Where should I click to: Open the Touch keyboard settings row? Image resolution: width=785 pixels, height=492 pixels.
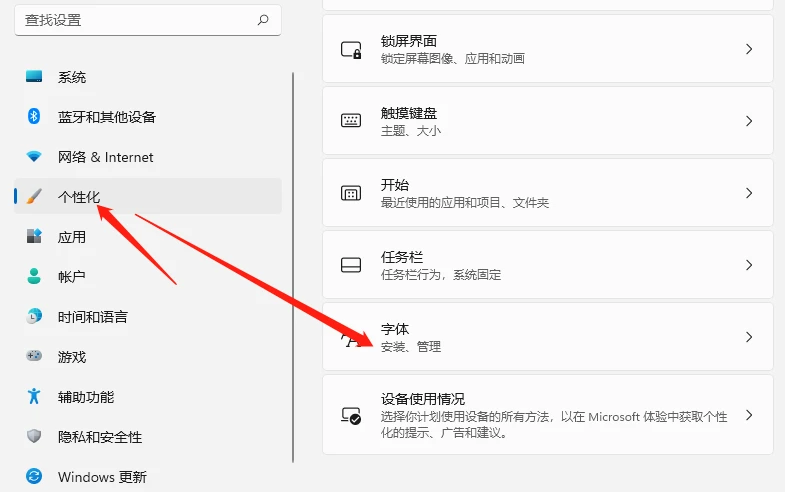tap(547, 121)
